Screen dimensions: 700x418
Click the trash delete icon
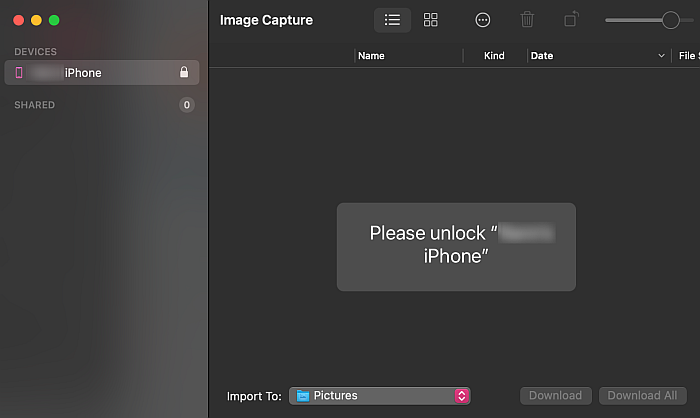(x=527, y=20)
